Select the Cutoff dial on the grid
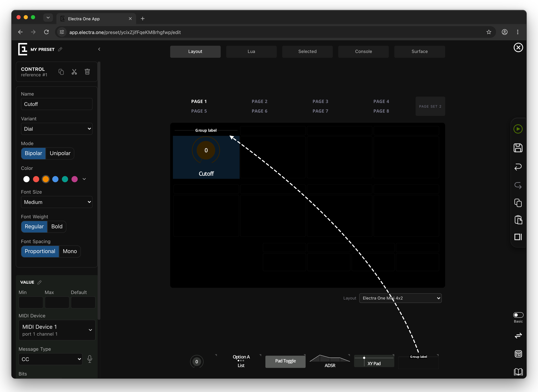538x392 pixels. [x=206, y=157]
